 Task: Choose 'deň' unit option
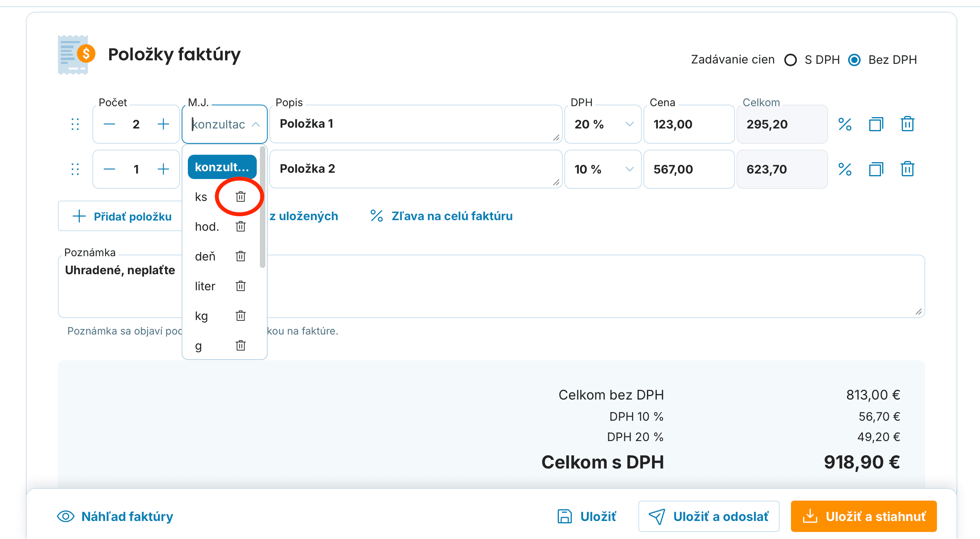coord(205,256)
